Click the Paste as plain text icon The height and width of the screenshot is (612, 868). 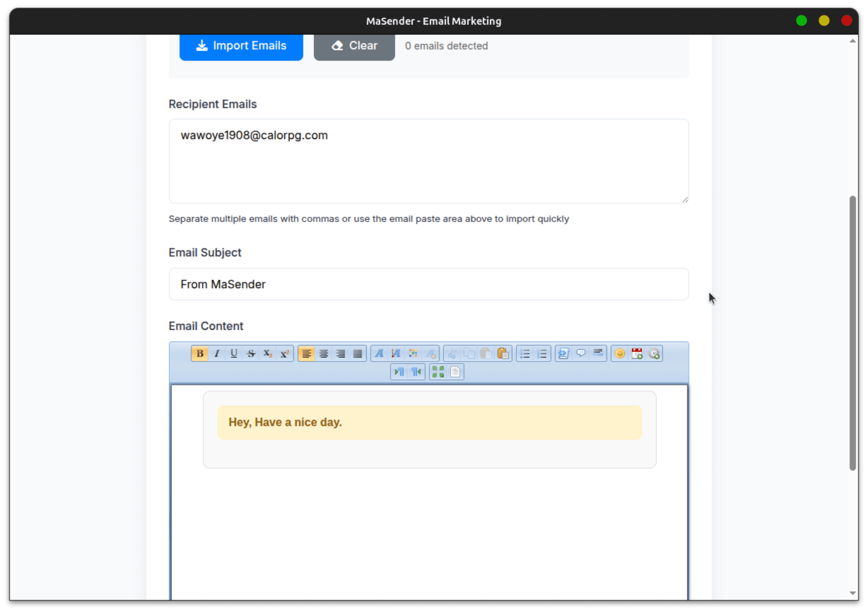click(503, 354)
